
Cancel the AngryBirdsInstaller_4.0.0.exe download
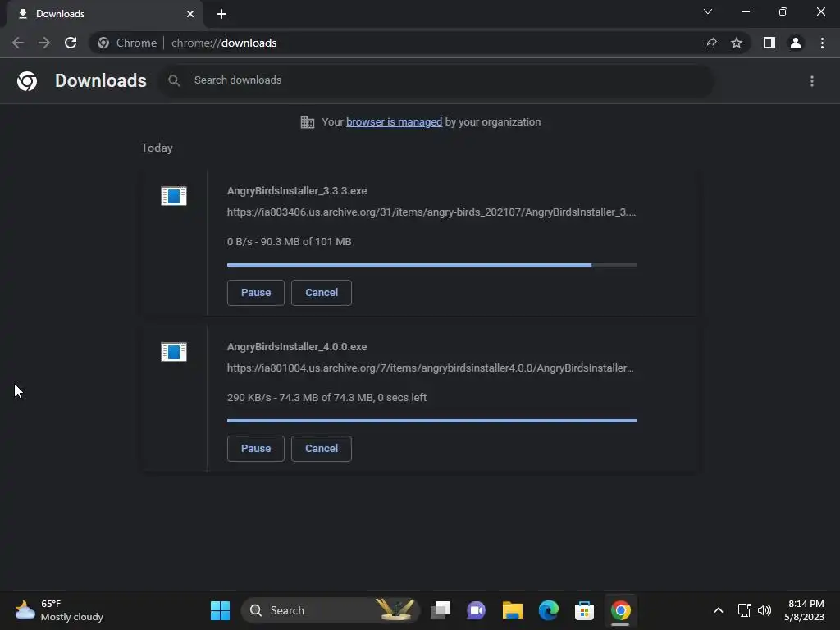pos(322,449)
